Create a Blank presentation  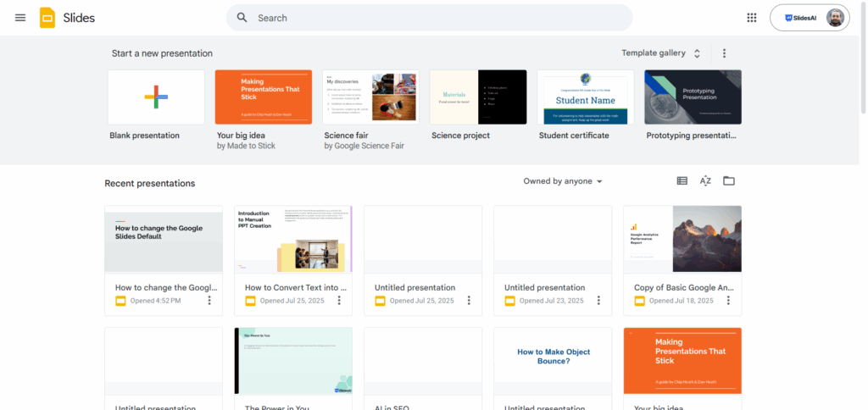(156, 97)
